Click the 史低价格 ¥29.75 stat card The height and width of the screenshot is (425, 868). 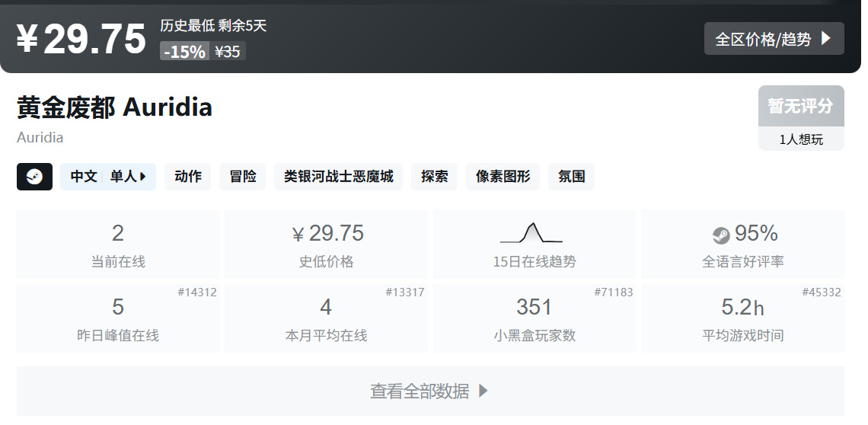coord(326,244)
